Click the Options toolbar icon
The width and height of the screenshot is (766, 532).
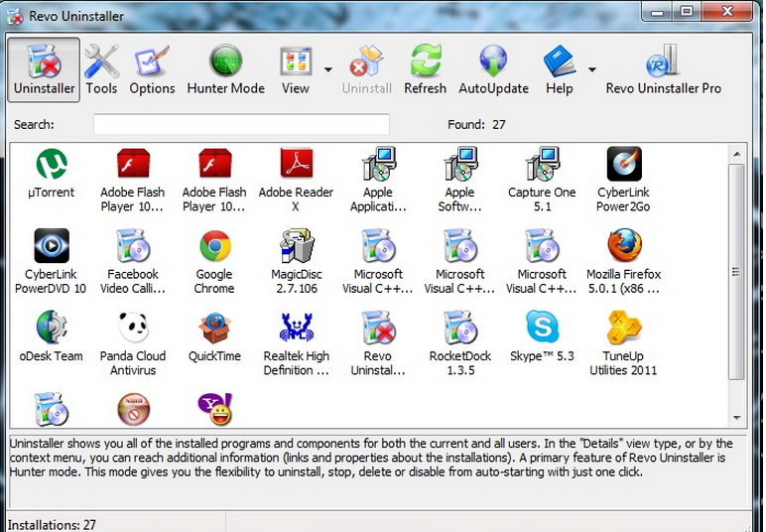(x=152, y=69)
